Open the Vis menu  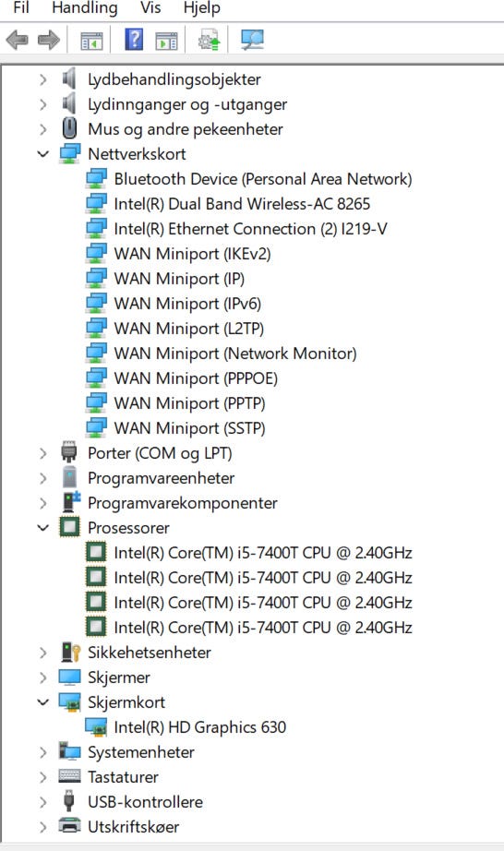(x=150, y=8)
